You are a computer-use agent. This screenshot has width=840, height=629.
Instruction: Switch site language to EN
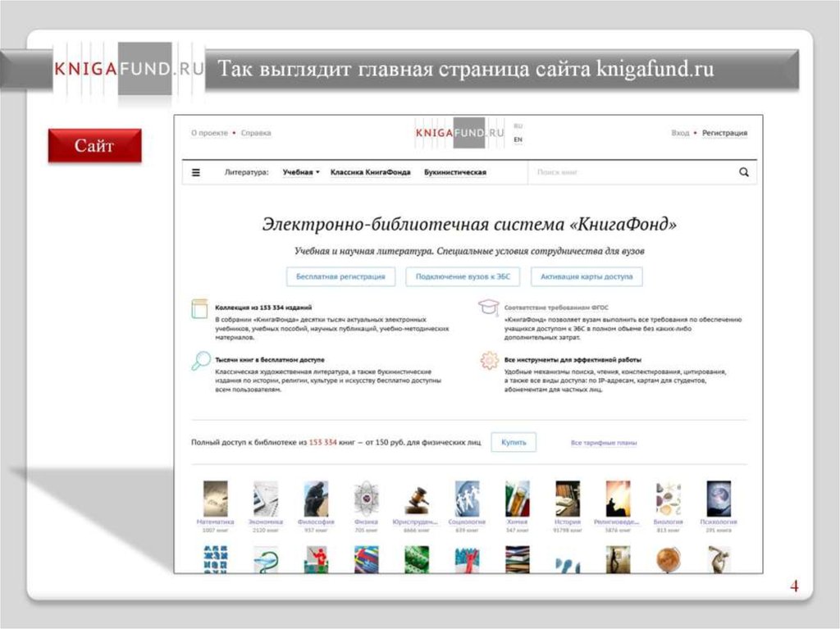click(518, 140)
